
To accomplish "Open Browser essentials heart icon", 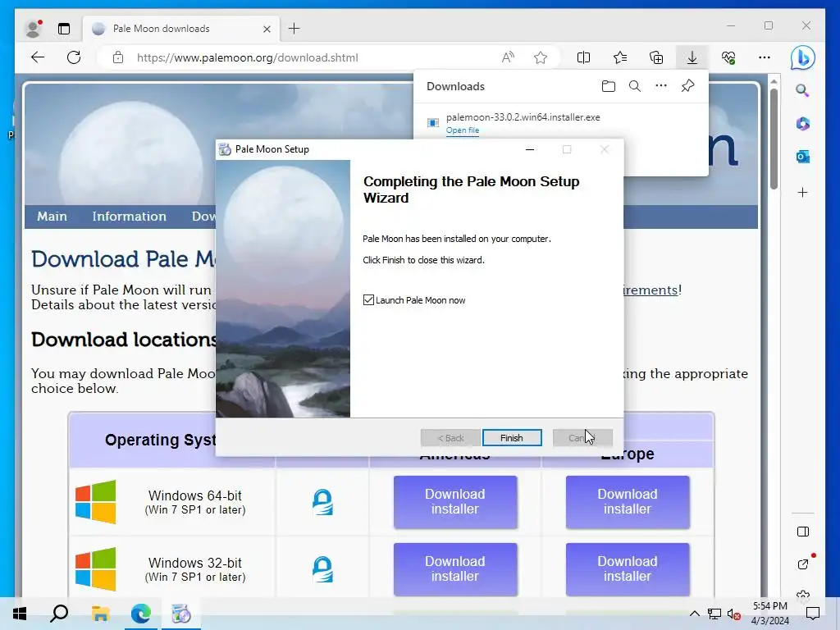I will coord(728,57).
